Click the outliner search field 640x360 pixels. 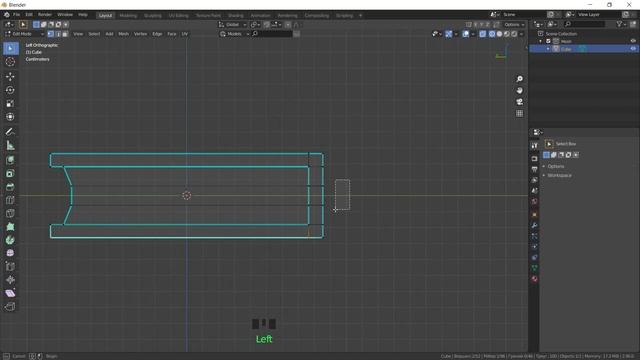(x=584, y=24)
